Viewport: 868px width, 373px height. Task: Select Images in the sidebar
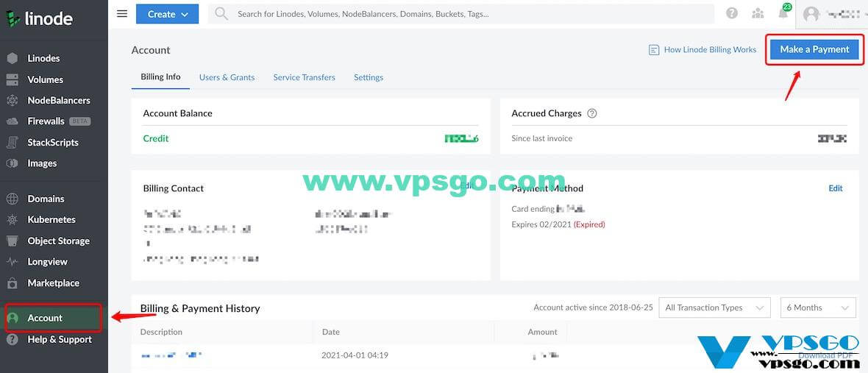(42, 163)
